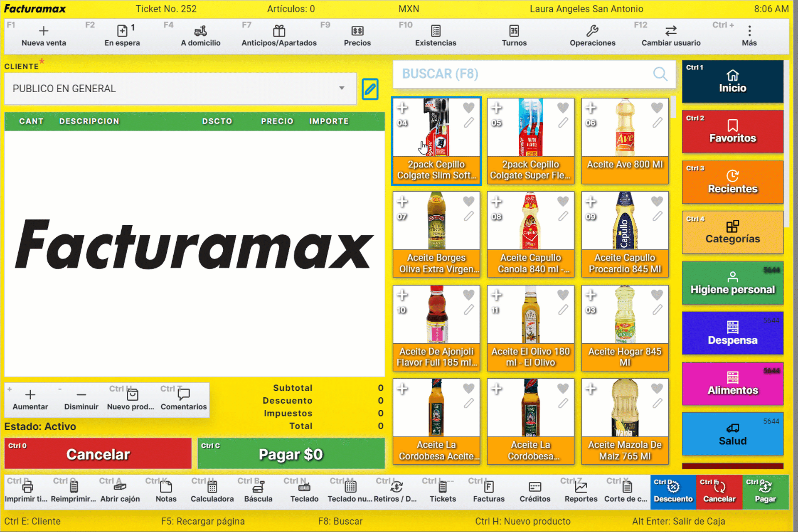The image size is (798, 532).
Task: Open Corte de caja
Action: [x=627, y=491]
